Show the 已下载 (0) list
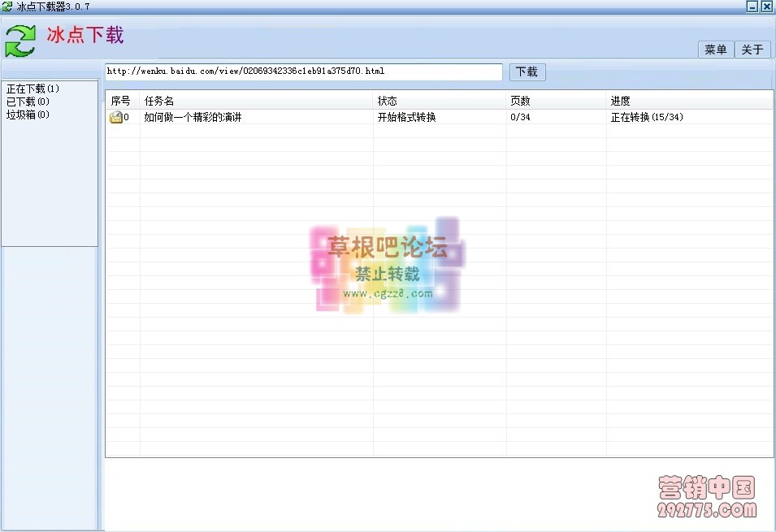 (28, 102)
